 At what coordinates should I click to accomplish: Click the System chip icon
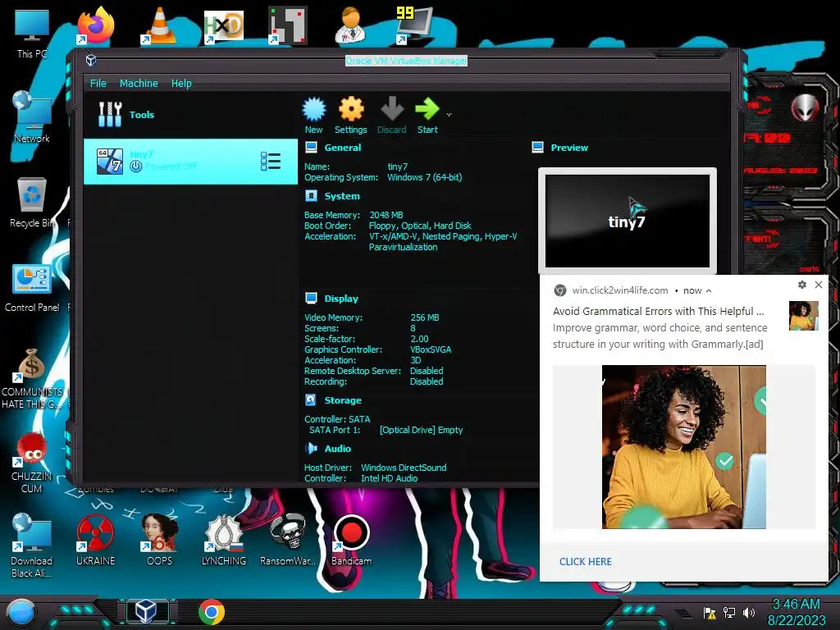[x=311, y=195]
